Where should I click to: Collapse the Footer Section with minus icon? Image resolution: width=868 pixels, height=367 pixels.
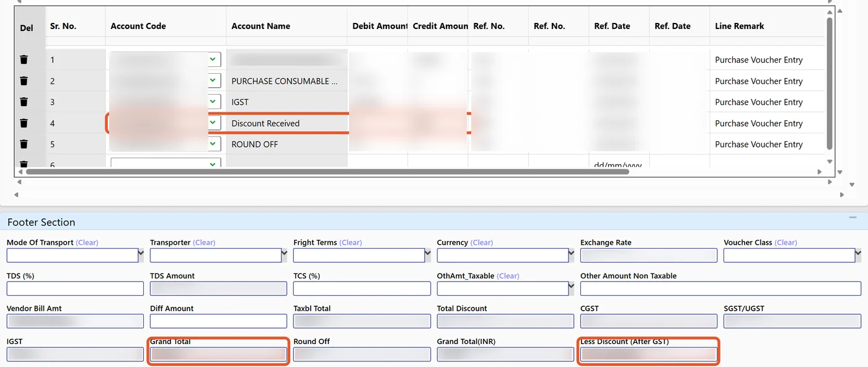click(852, 218)
